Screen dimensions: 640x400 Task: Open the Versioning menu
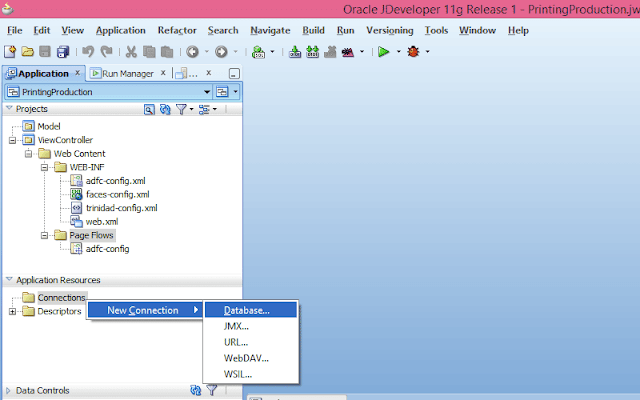[389, 30]
